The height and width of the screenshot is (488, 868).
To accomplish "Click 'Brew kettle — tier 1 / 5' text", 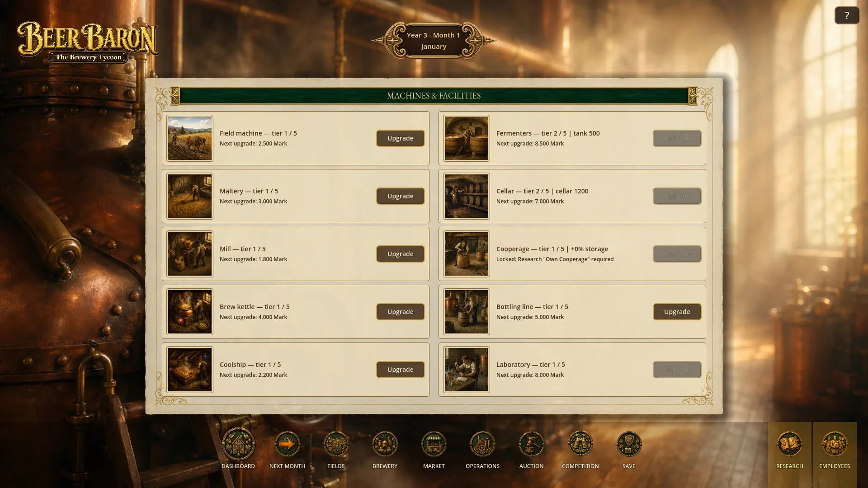I will point(255,307).
